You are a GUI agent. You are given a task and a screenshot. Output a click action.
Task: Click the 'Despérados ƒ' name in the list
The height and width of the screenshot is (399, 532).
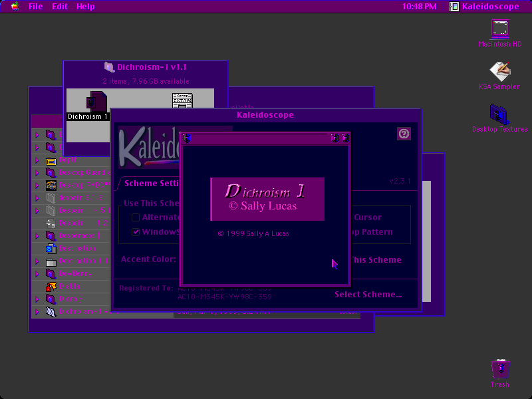pyautogui.click(x=79, y=236)
